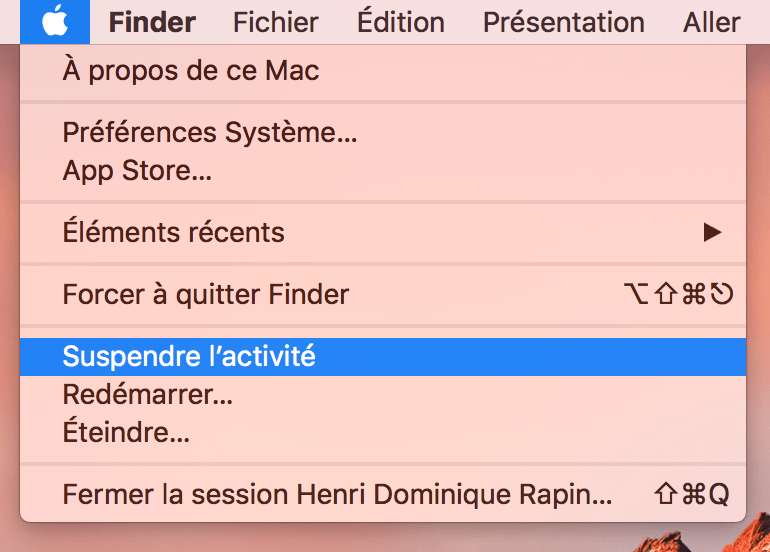Open the Fichier menu
Screen dimensions: 770x552
pyautogui.click(x=276, y=22)
